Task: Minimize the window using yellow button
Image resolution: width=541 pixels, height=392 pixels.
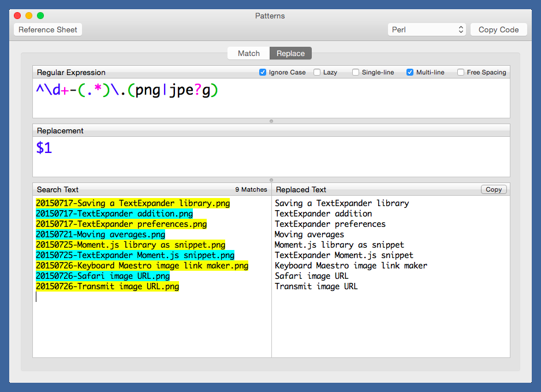Action: [29, 16]
